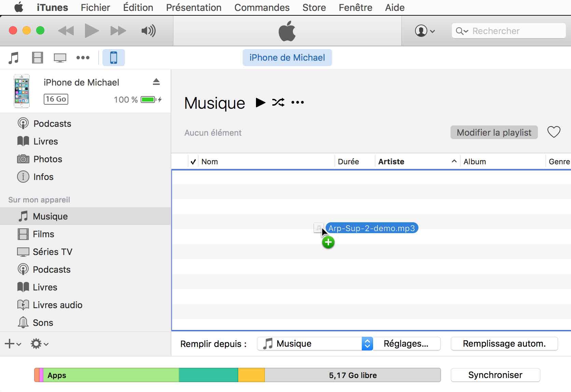Screen dimensions: 571x392
Task: Click the teal storage segment
Action: [208, 375]
